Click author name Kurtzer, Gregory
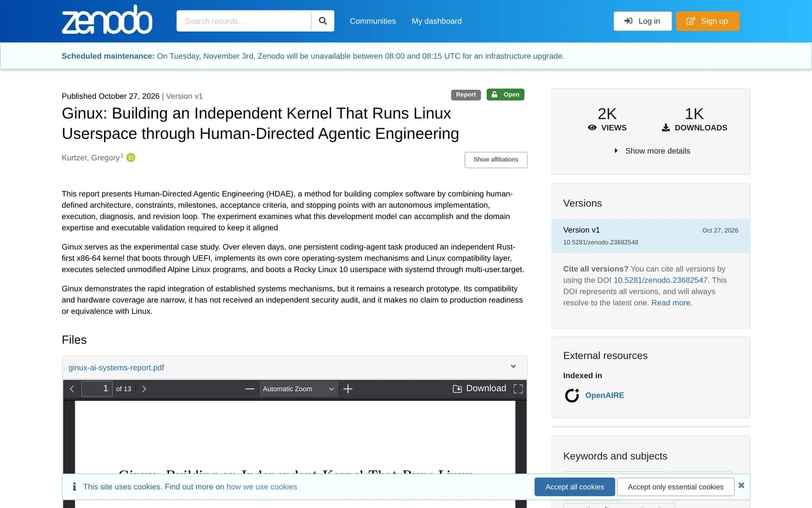 pos(91,157)
